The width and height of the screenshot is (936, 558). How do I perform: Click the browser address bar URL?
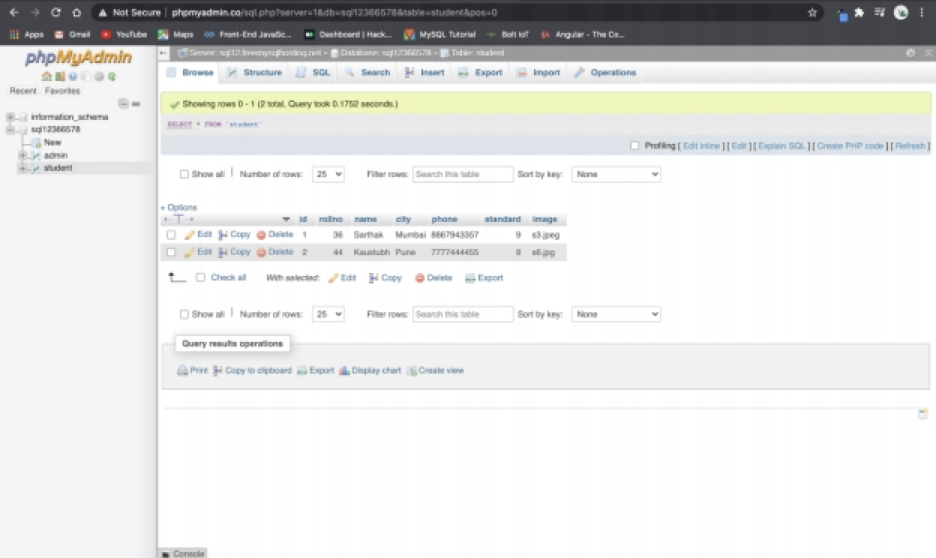(334, 13)
